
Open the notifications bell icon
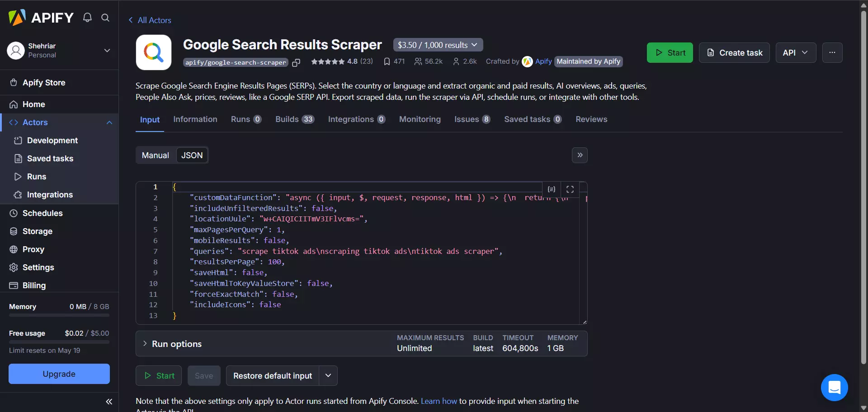[x=87, y=18]
